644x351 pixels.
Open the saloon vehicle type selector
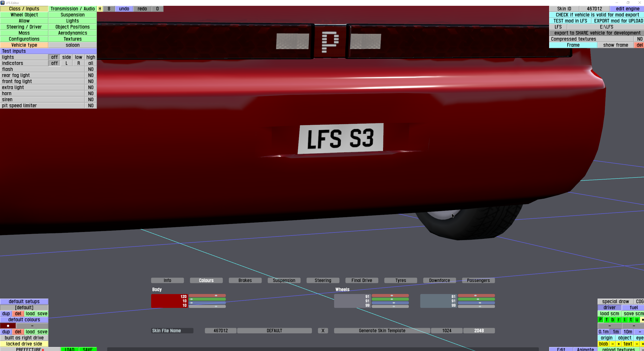coord(72,45)
